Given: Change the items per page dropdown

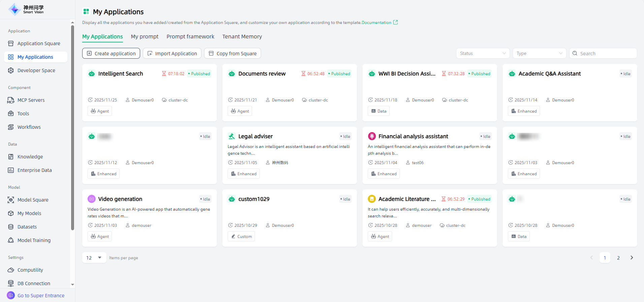Looking at the screenshot, I should click(94, 258).
